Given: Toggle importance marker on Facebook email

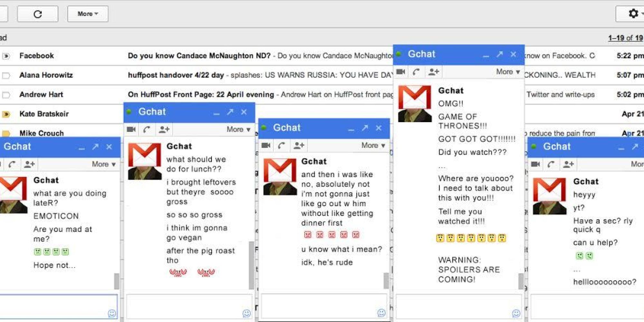Looking at the screenshot, I should [6, 56].
